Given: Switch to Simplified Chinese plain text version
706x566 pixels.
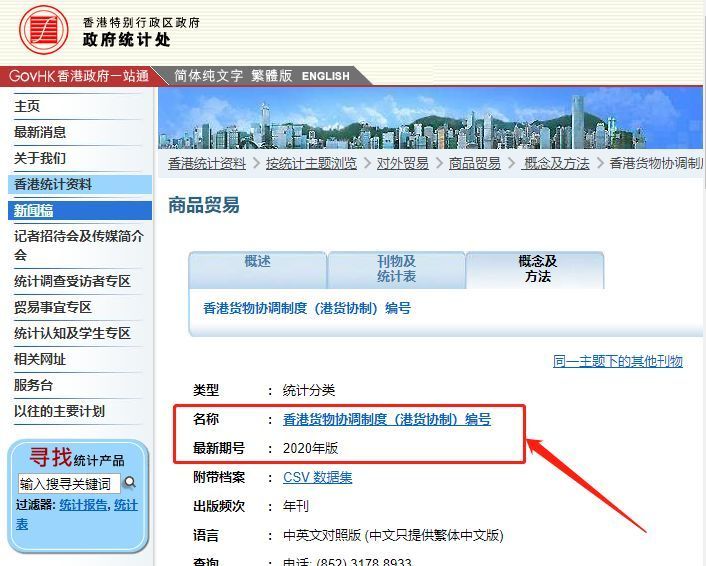Looking at the screenshot, I should pos(208,76).
